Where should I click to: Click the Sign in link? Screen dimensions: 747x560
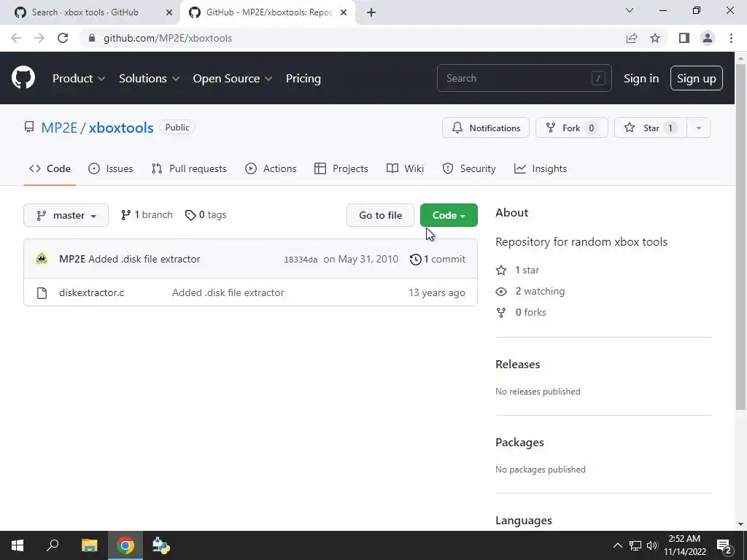coord(641,79)
